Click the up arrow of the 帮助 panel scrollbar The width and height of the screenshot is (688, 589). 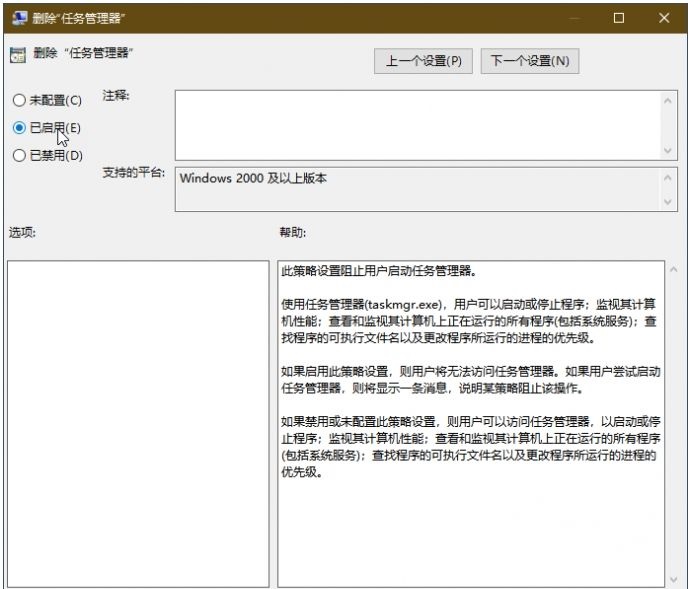(674, 269)
